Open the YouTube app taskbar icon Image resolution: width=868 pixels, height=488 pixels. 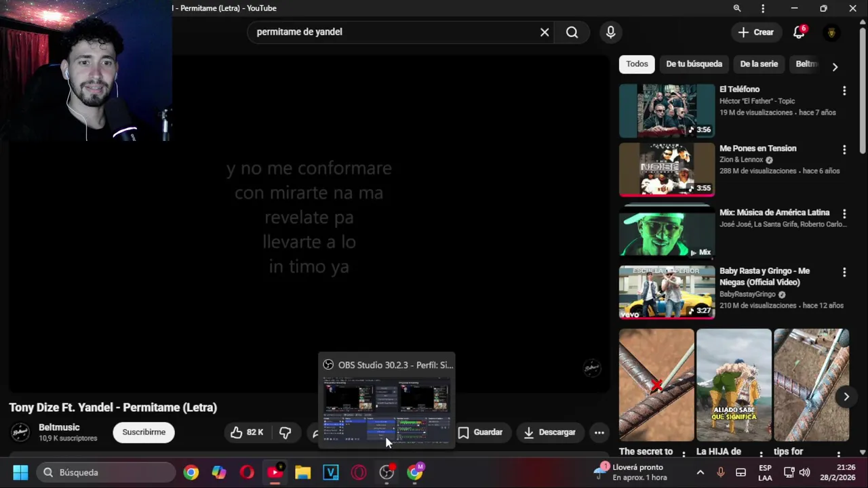click(275, 472)
